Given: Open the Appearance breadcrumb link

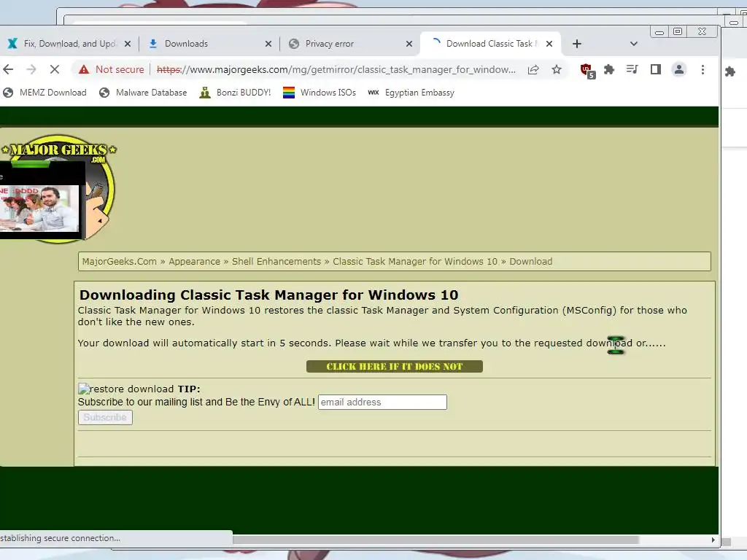Looking at the screenshot, I should pyautogui.click(x=194, y=262).
